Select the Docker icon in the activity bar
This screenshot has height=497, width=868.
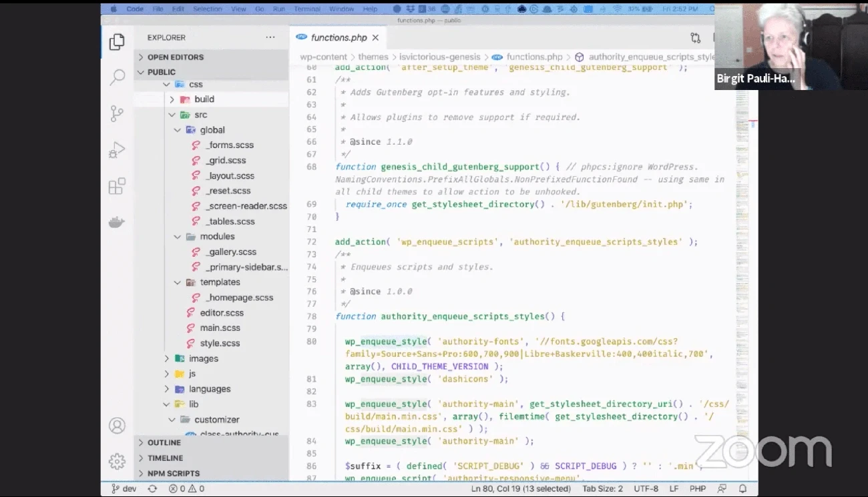[x=117, y=221]
